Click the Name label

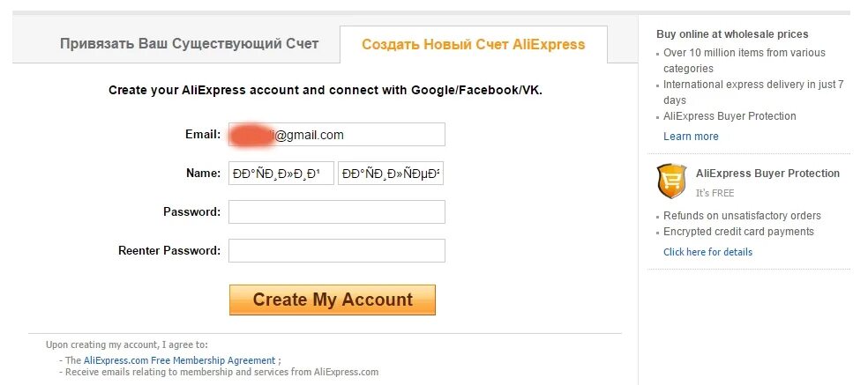[x=203, y=173]
